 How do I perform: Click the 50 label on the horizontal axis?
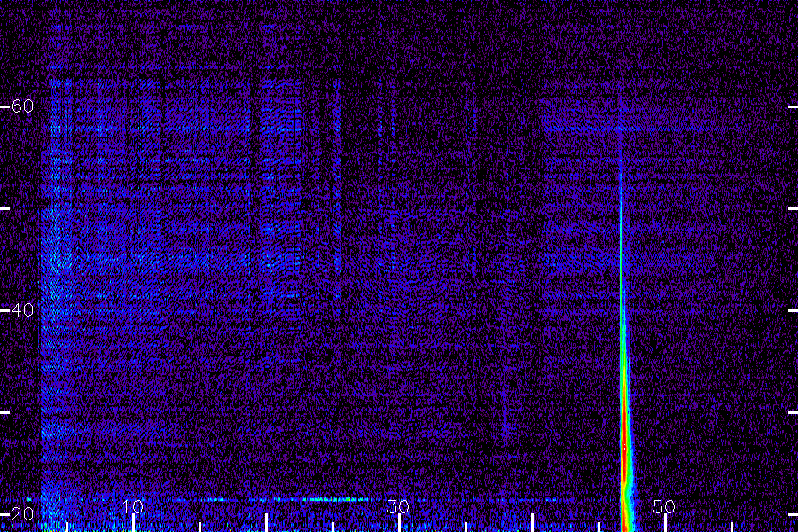664,506
